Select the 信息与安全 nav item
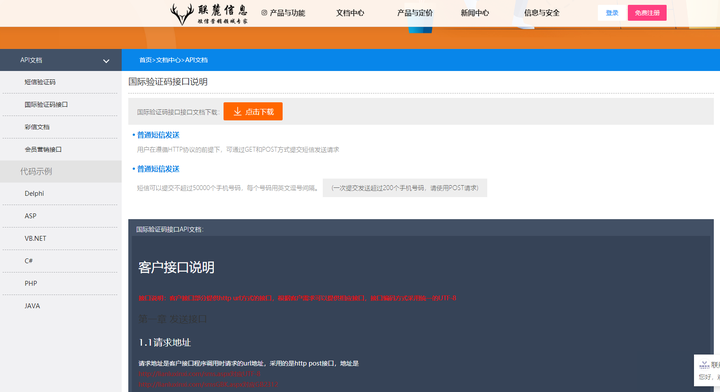This screenshot has height=392, width=720. 542,13
